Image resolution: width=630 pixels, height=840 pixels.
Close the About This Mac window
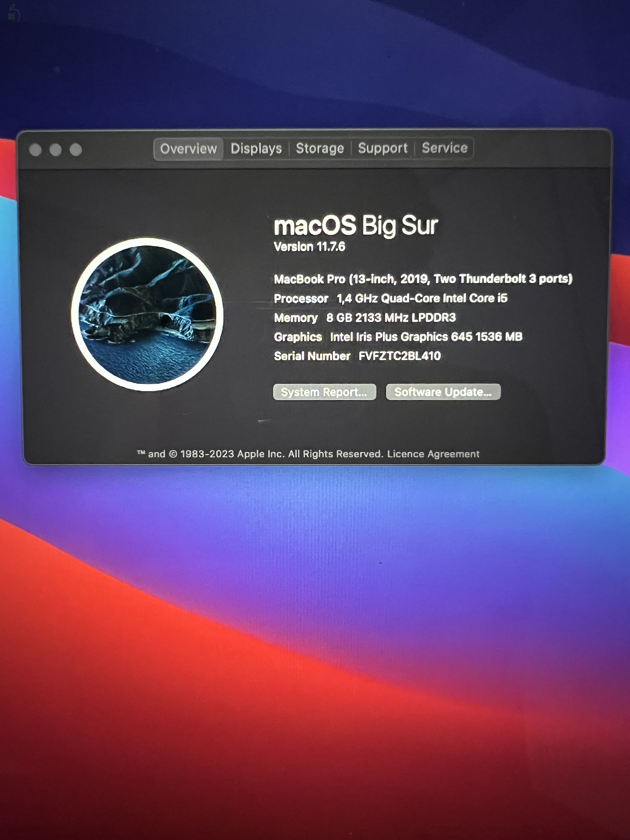[35, 150]
